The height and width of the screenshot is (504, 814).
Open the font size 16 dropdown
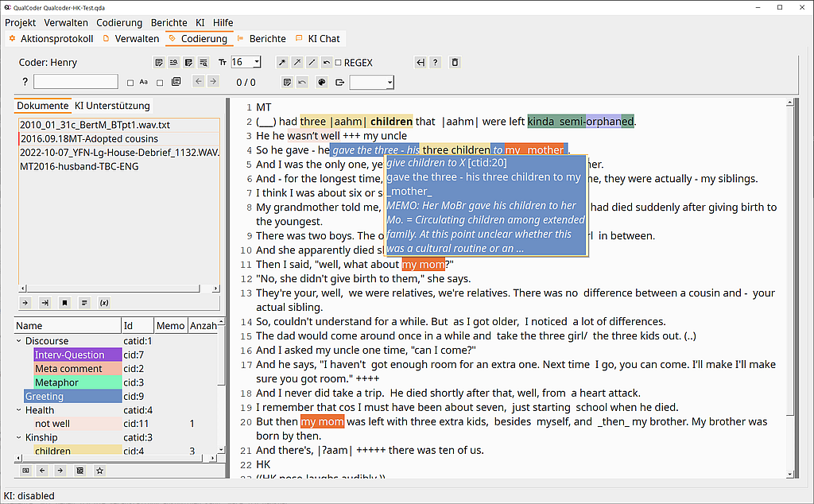point(246,62)
